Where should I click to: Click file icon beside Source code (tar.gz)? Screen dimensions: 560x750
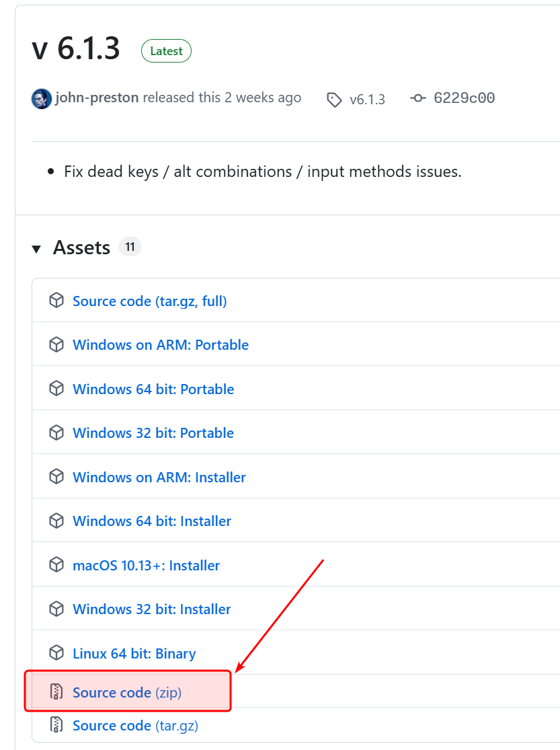pyautogui.click(x=56, y=725)
